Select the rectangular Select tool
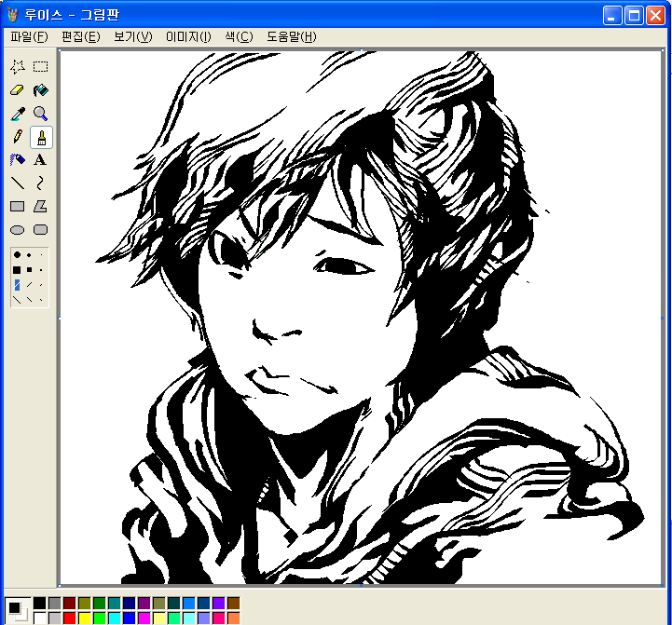The width and height of the screenshot is (672, 625). (x=41, y=67)
